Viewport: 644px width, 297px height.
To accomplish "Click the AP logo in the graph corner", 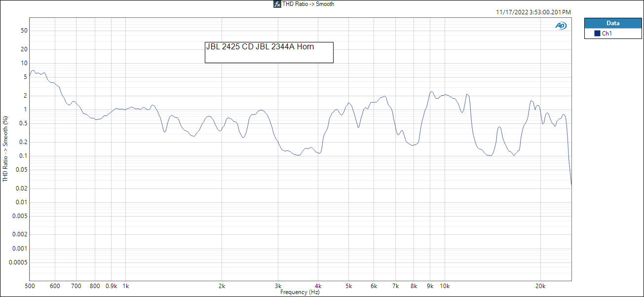I will click(561, 26).
